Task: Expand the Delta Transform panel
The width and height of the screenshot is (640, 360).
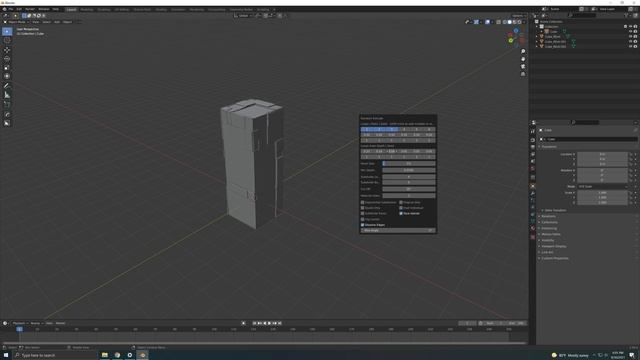Action: (x=555, y=210)
